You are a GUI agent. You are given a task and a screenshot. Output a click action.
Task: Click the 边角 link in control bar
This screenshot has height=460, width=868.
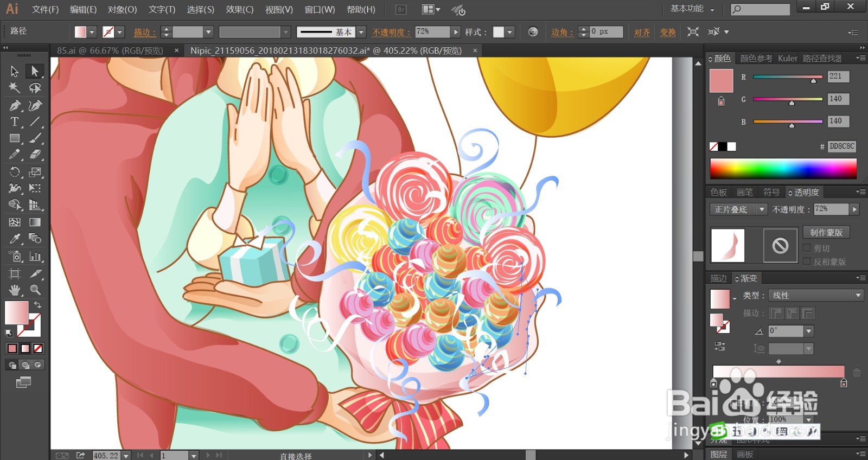point(562,32)
